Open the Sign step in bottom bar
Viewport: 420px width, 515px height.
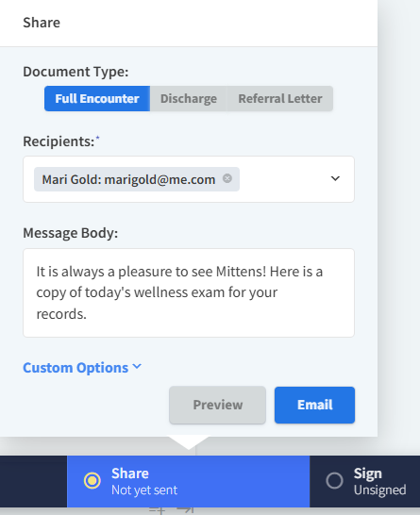365,481
